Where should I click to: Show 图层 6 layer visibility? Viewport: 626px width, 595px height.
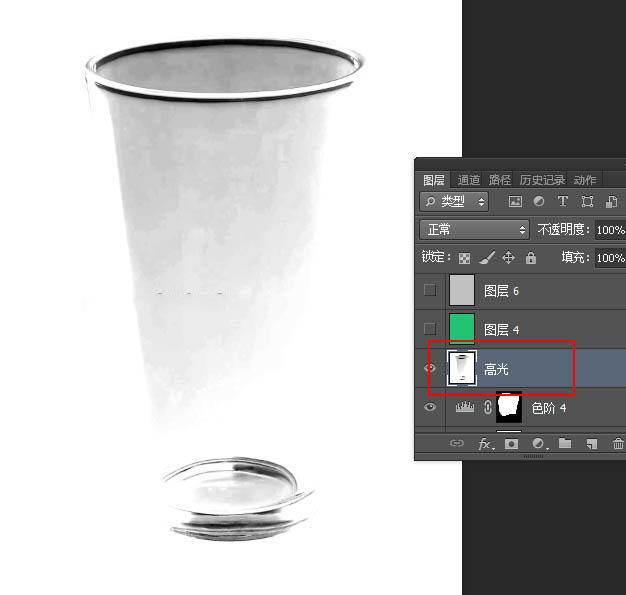tap(430, 291)
